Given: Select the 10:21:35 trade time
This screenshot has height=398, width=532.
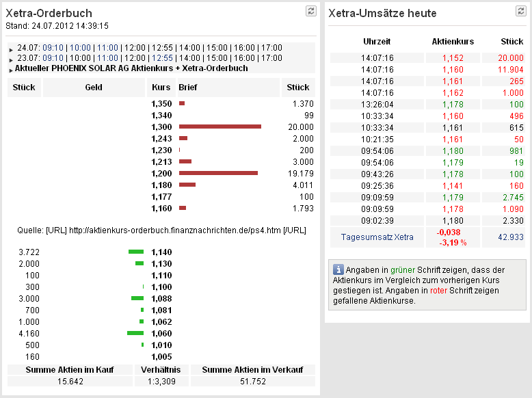Looking at the screenshot, I should point(377,140).
